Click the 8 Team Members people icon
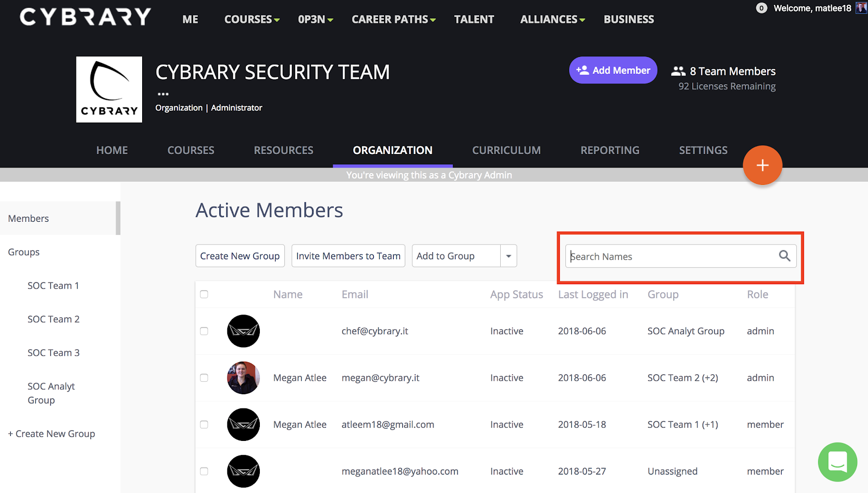 coord(678,71)
